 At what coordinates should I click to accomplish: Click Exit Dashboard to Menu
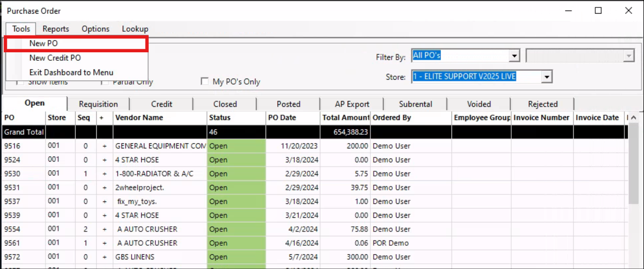[71, 72]
